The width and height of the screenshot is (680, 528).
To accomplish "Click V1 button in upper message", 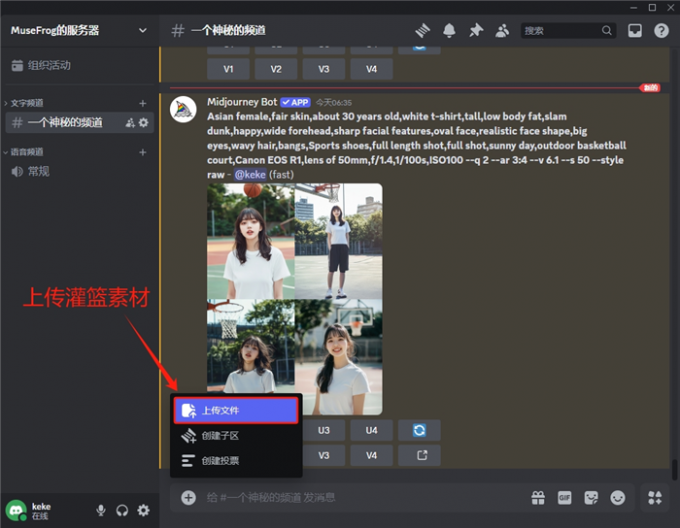I will [x=228, y=69].
